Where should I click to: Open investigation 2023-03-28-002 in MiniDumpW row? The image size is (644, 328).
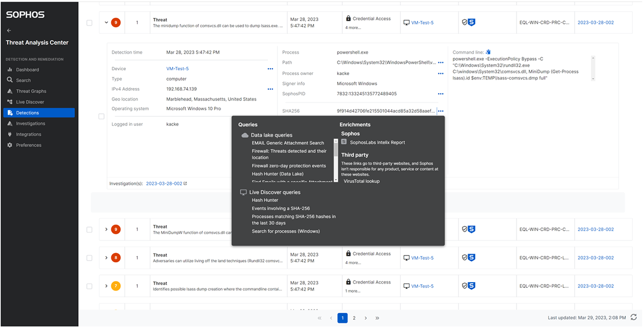[x=596, y=229]
